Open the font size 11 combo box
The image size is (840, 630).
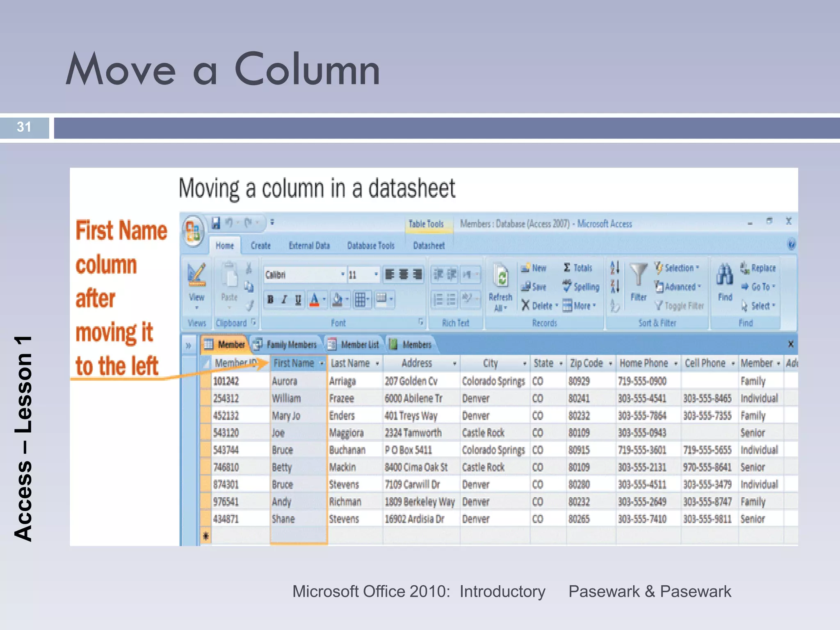[363, 274]
